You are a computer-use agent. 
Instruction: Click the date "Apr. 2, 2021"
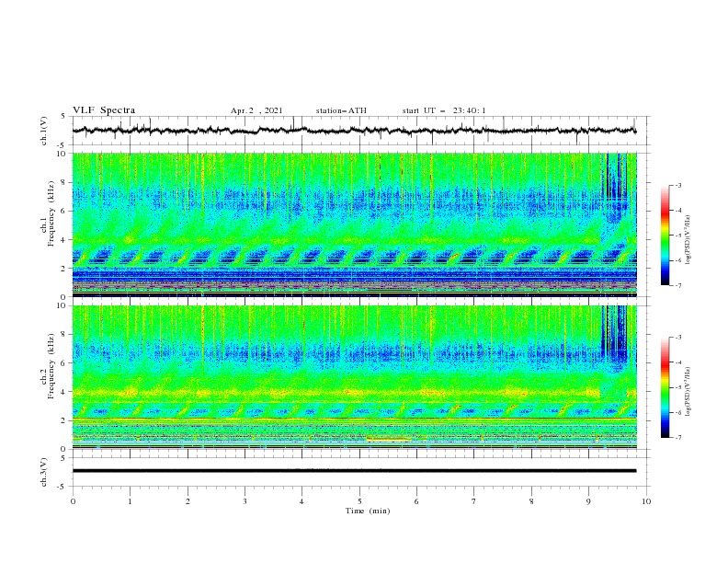click(256, 110)
